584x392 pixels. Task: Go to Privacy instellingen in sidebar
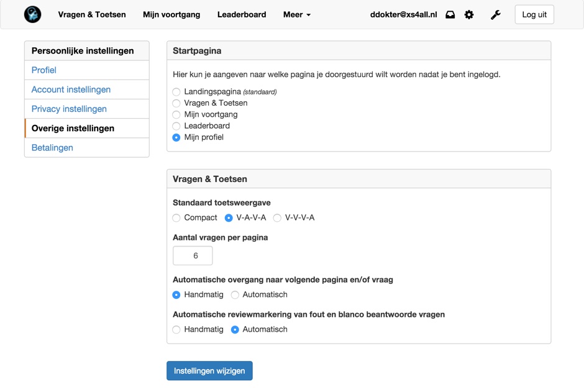[69, 109]
